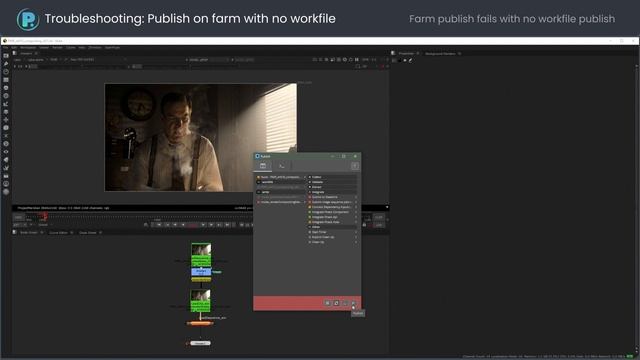
Task: Click the pencil icon in Properties panel
Action: 410,60
